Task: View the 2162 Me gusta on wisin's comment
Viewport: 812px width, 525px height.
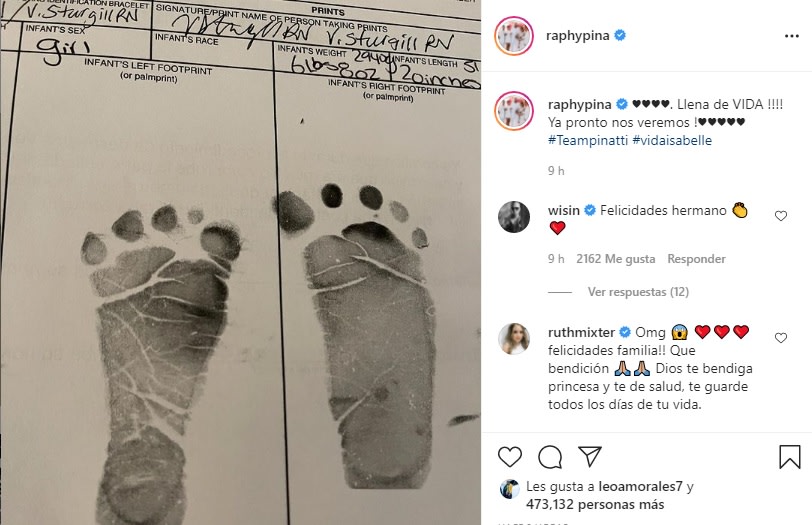Action: [x=616, y=259]
